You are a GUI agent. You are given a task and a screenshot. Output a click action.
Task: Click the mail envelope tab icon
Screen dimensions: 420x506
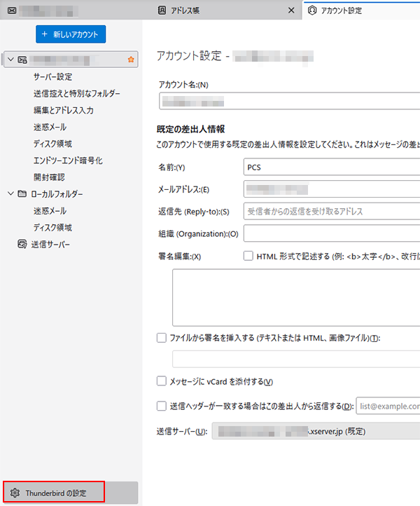click(x=12, y=11)
